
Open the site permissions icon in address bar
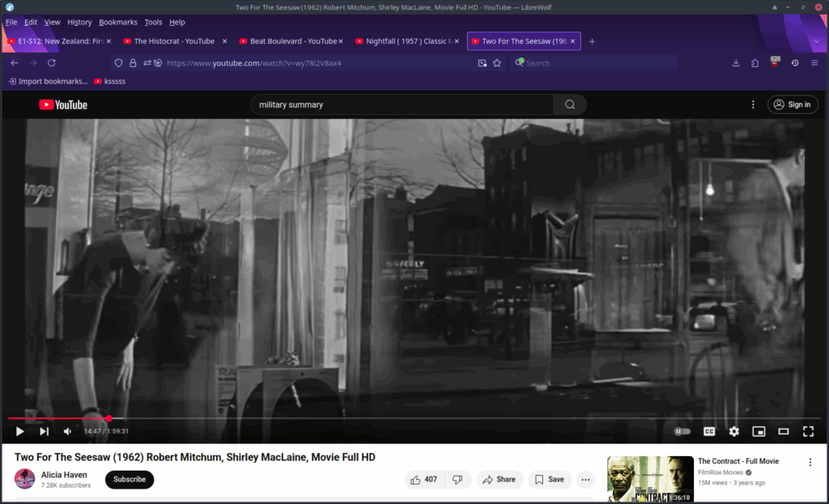coord(147,63)
